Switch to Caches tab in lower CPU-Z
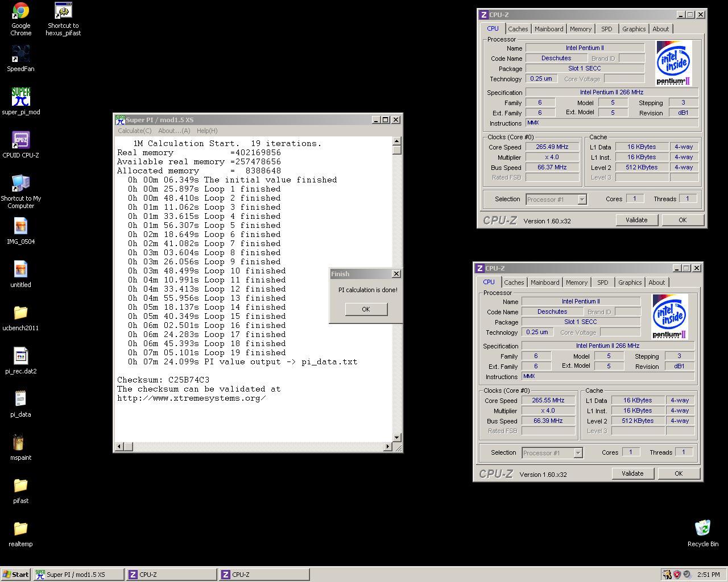Viewport: 728px width, 582px height. pyautogui.click(x=514, y=282)
